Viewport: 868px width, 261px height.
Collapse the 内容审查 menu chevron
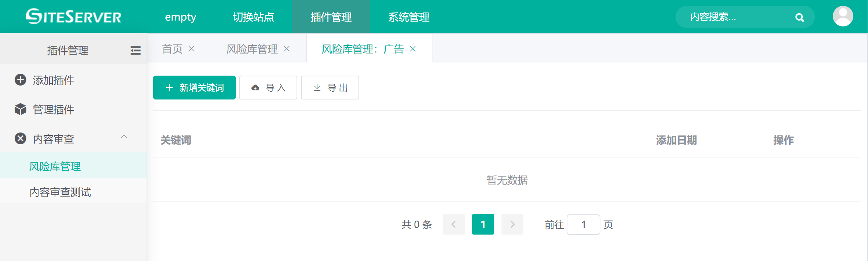point(124,137)
